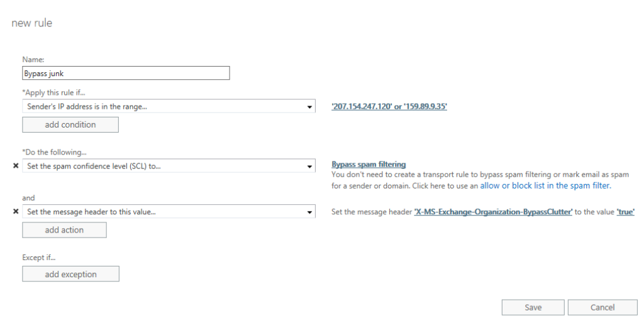Edit the X-MS-Exchange-Organization-BypassClutter header name

pyautogui.click(x=493, y=212)
